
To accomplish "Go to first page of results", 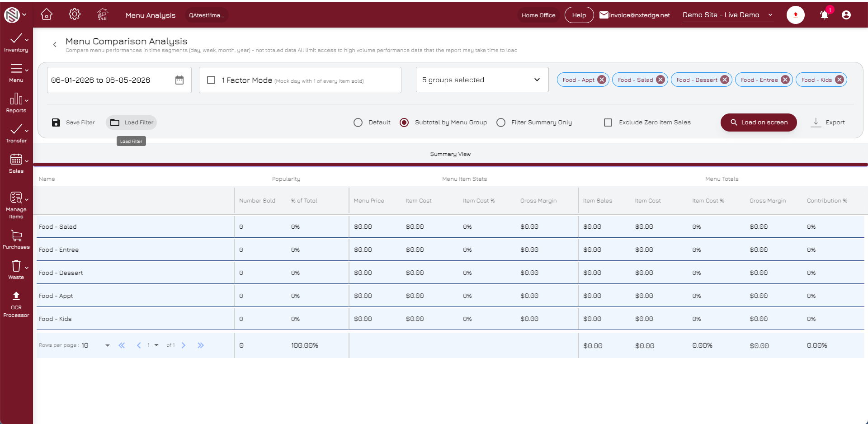I will coord(122,345).
